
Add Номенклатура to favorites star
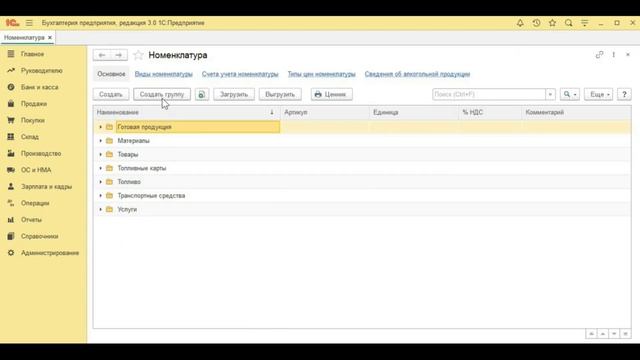(x=138, y=55)
